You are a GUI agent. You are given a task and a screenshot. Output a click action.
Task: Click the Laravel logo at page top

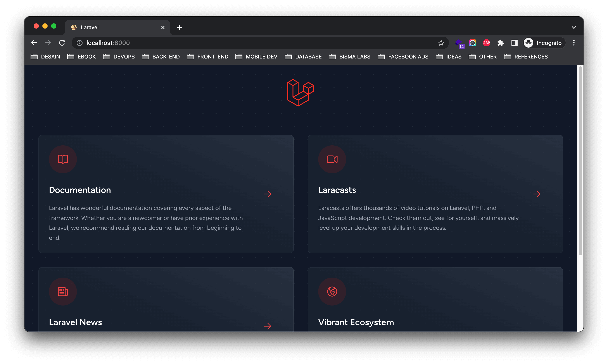pos(301,93)
